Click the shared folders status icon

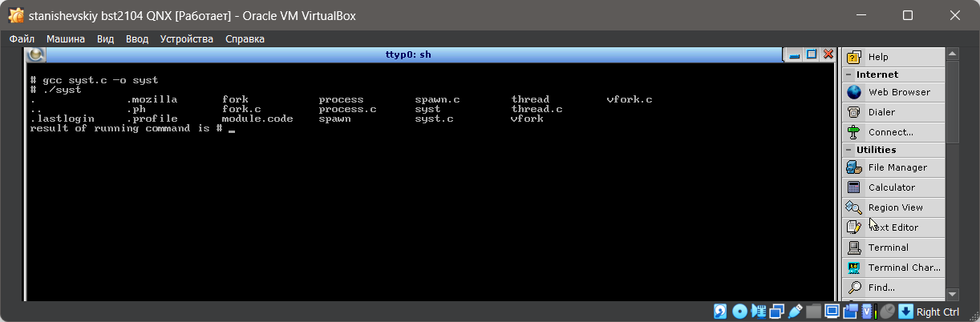tap(813, 312)
